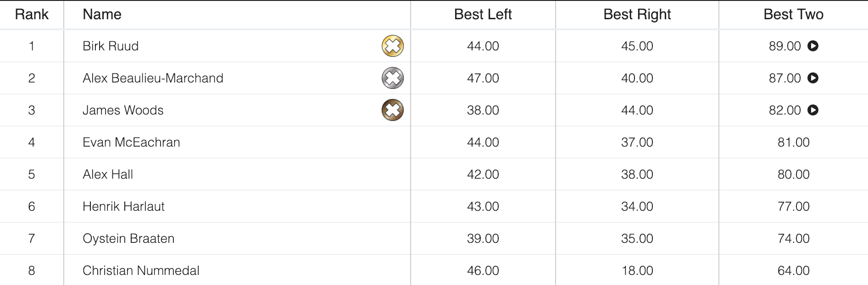The image size is (868, 285).
Task: Sort results by Best Right column
Action: click(637, 14)
